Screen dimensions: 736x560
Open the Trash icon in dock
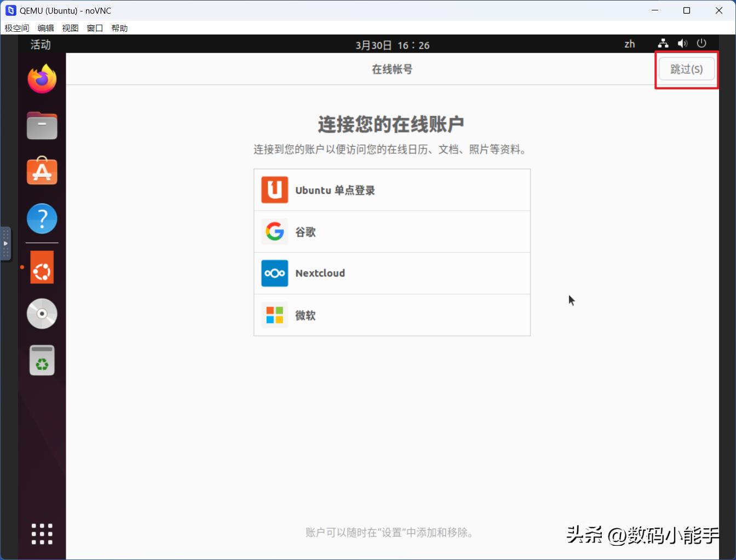(42, 360)
